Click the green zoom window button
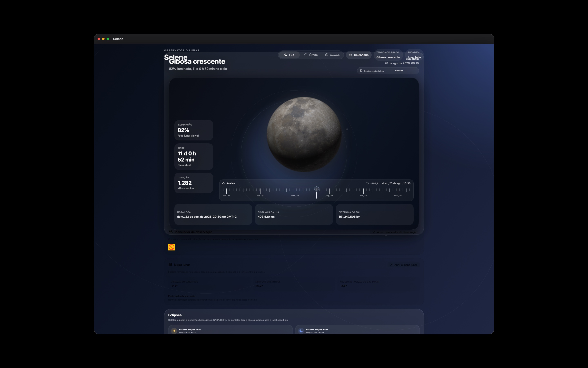The image size is (588, 368). click(108, 39)
